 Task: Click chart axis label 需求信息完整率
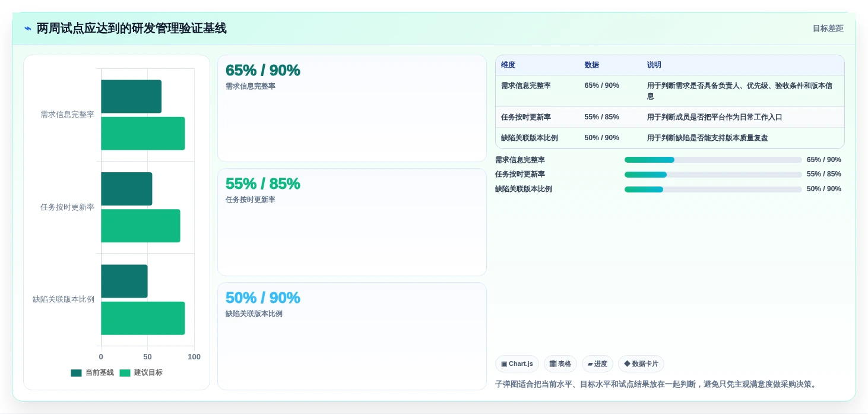pyautogui.click(x=67, y=115)
